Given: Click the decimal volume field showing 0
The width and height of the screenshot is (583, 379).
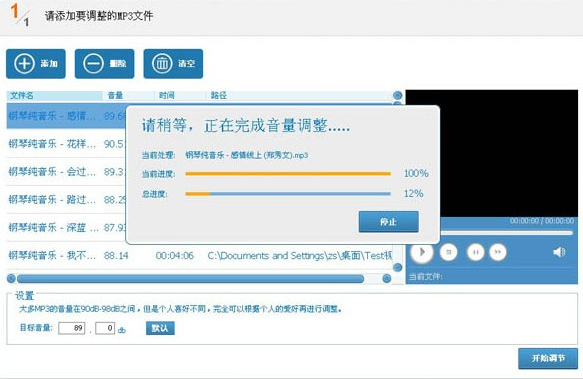Looking at the screenshot, I should 105,328.
